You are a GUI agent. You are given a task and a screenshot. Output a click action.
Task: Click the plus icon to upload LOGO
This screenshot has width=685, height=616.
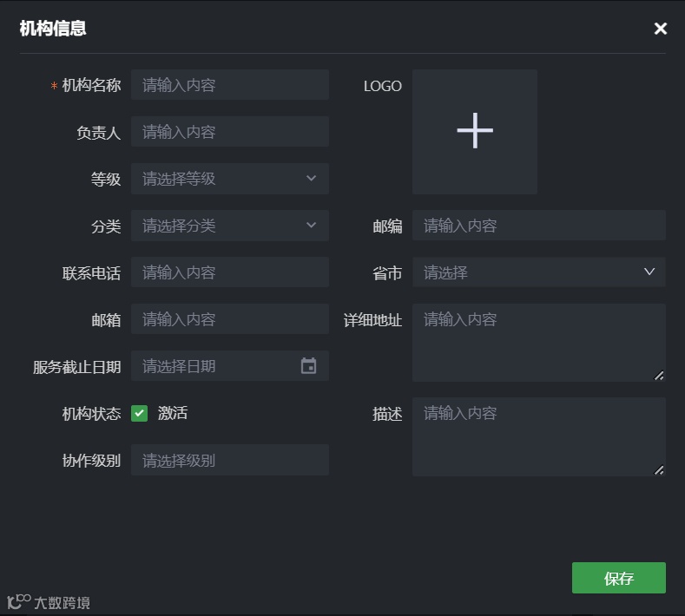click(x=475, y=131)
